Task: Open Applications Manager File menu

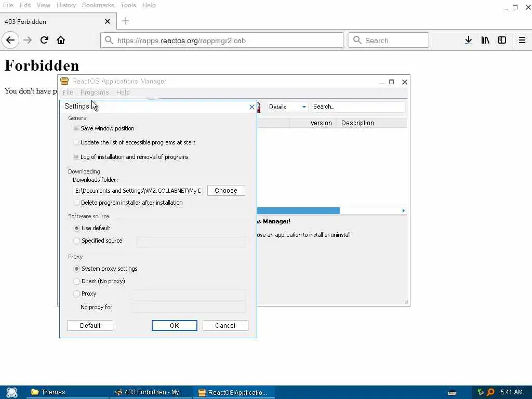Action: pyautogui.click(x=68, y=92)
